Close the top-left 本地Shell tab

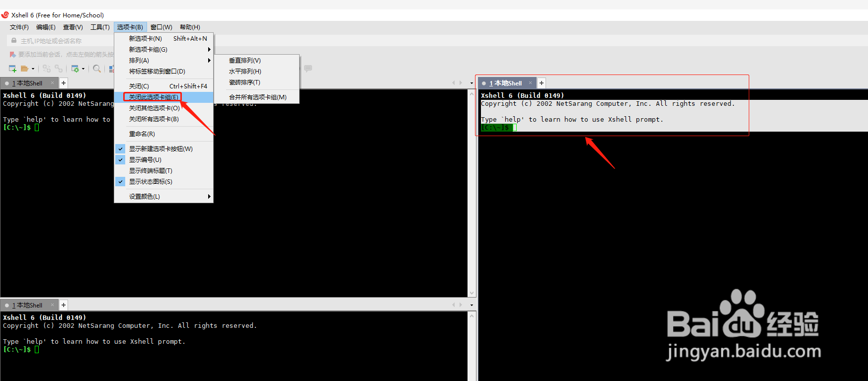pyautogui.click(x=53, y=83)
